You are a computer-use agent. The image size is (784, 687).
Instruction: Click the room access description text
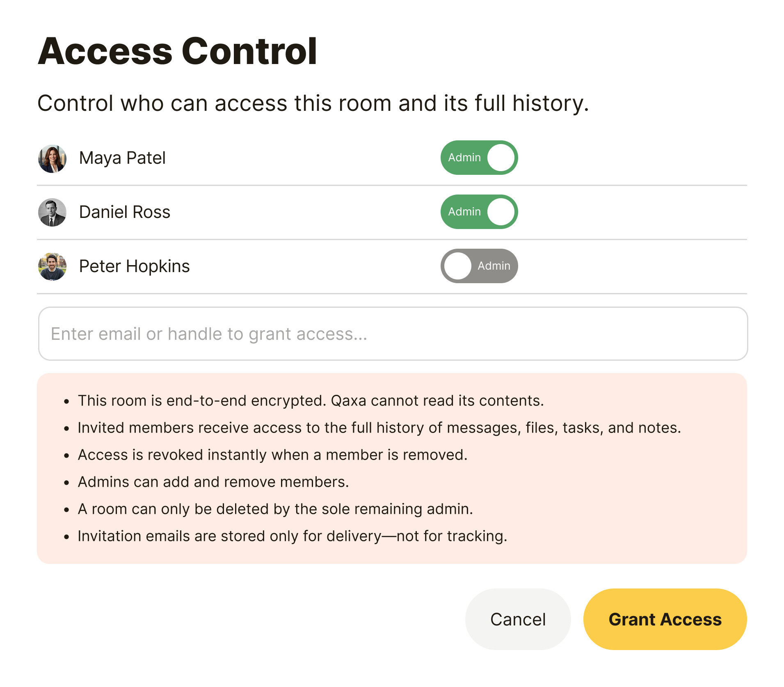click(313, 103)
